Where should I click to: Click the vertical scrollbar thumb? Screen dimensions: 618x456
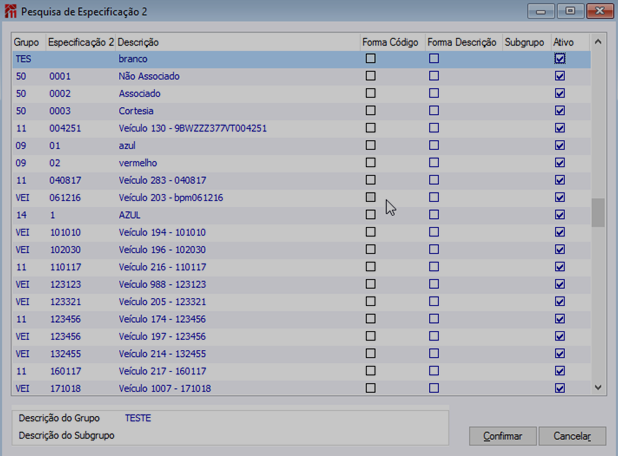click(x=598, y=213)
